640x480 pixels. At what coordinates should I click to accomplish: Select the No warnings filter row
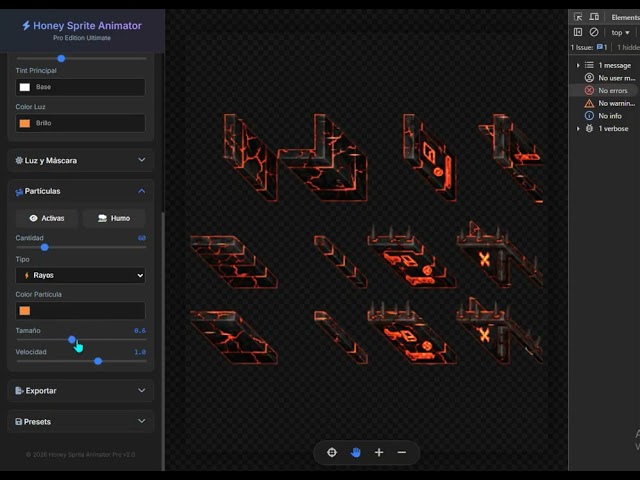(605, 103)
